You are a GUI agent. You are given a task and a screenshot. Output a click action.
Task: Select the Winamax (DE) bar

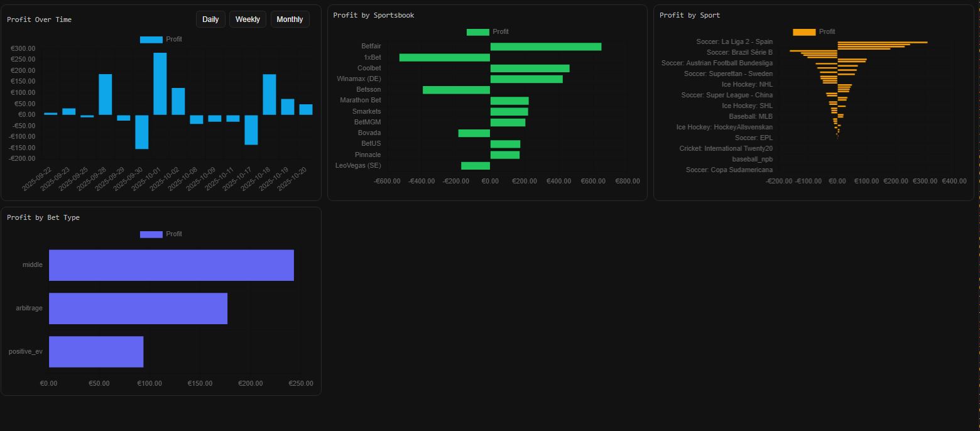pos(526,79)
